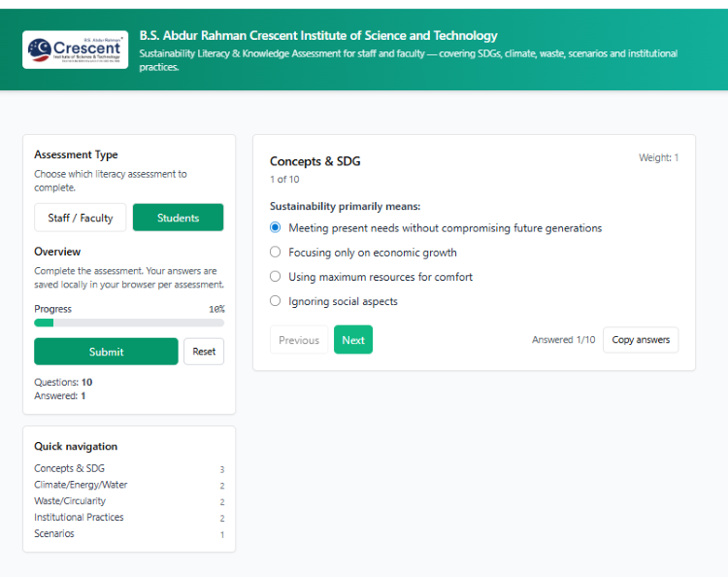Go to the Next question

[x=353, y=340]
